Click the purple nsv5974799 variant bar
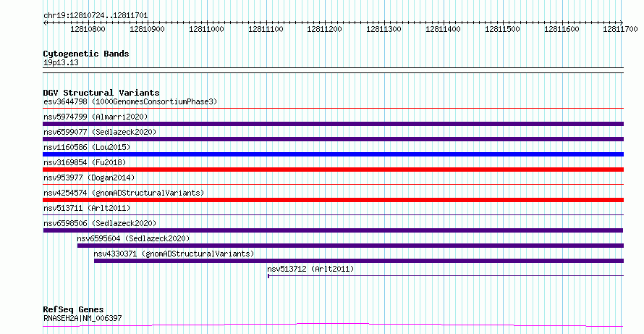The height and width of the screenshot is (334, 644). [x=333, y=124]
